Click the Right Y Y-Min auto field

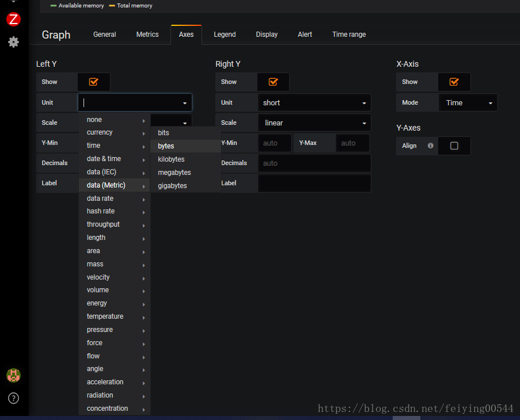click(x=274, y=143)
